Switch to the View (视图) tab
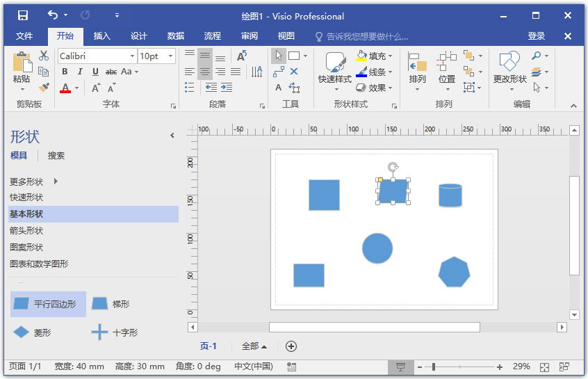The height and width of the screenshot is (379, 588). [286, 36]
